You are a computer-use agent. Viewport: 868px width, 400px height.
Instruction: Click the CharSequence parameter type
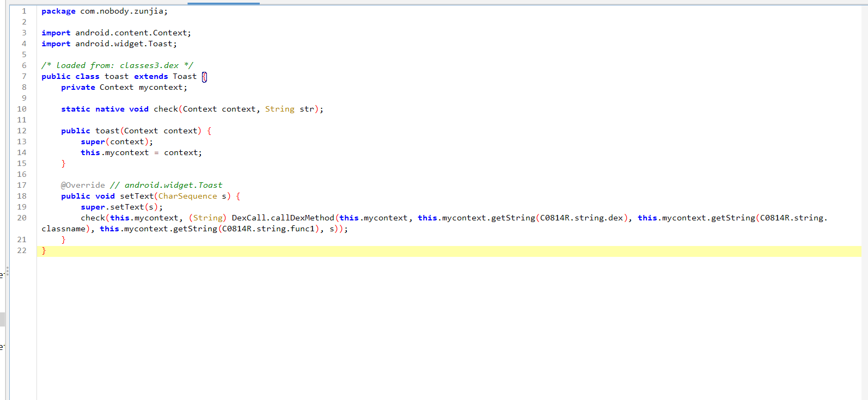[x=187, y=196]
